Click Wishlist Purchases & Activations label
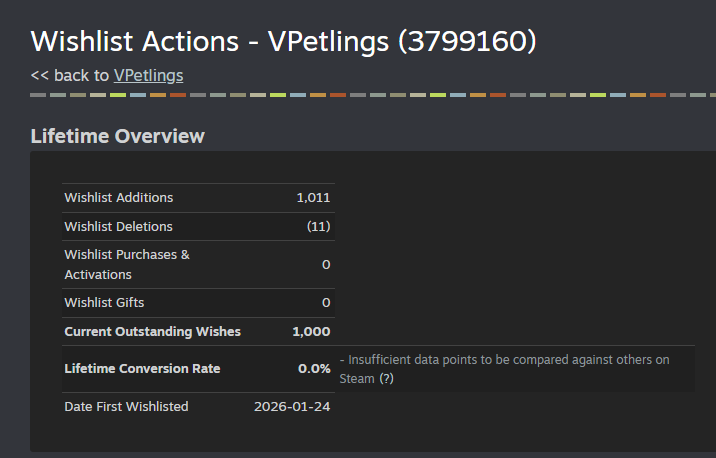The image size is (716, 458). (127, 264)
